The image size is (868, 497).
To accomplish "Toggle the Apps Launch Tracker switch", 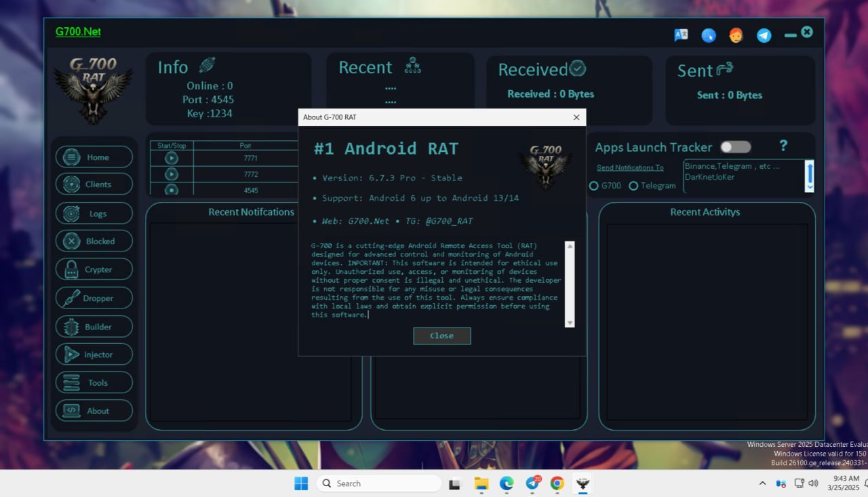I will pos(736,147).
